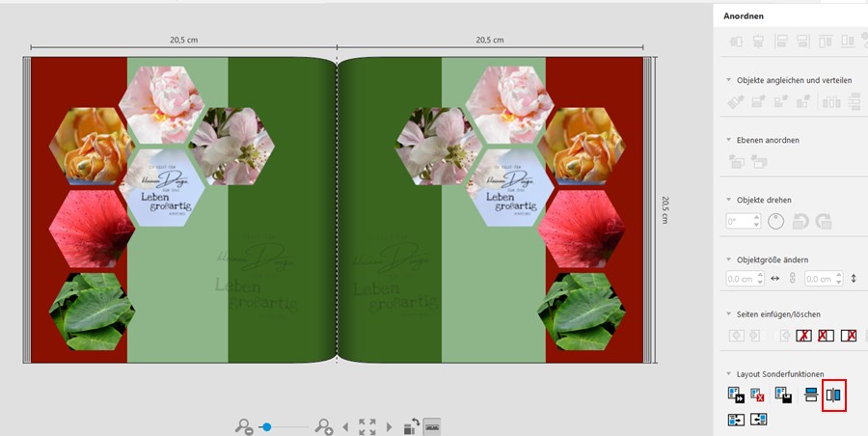Click the rotation angle field showing 0°
Viewport: 868px width, 436px height.
(x=744, y=221)
